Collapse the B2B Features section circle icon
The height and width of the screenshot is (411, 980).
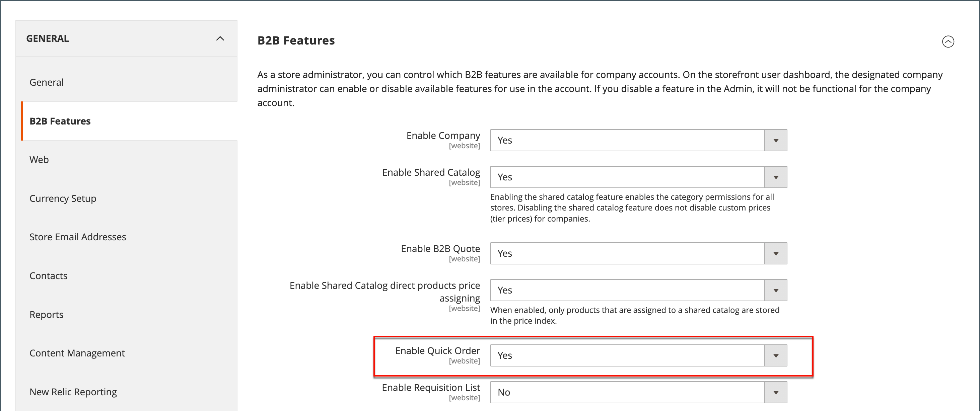[x=948, y=42]
